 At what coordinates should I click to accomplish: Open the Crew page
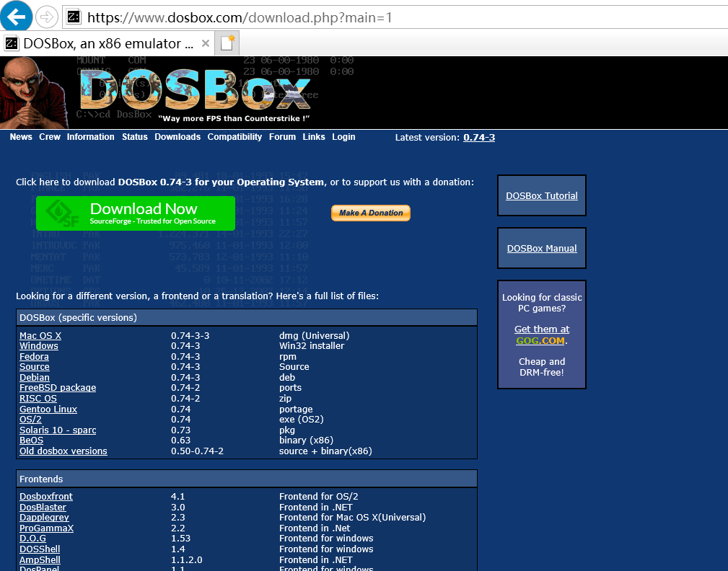(50, 137)
